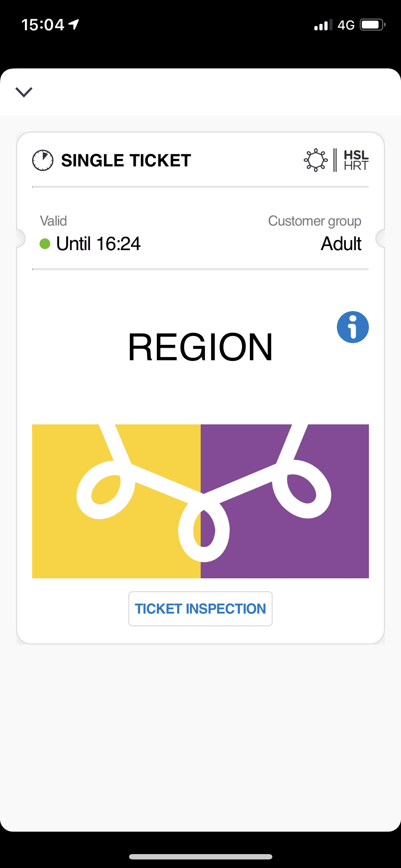This screenshot has height=868, width=401.
Task: Select the Adult customer group value
Action: coord(341,244)
